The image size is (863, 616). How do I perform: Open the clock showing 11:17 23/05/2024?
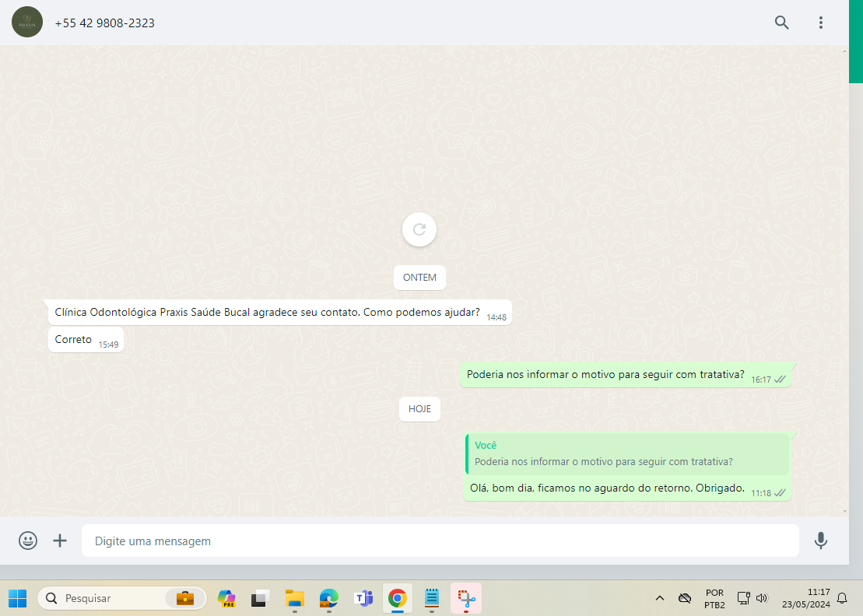[x=805, y=598]
